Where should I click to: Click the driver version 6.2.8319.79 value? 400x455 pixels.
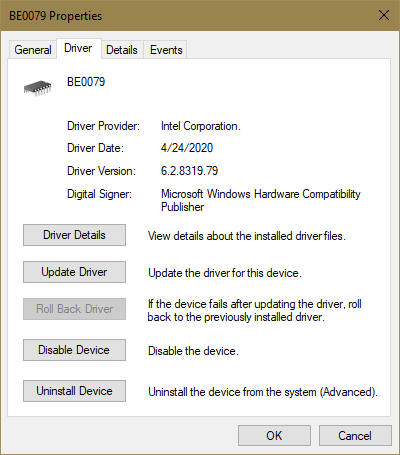pyautogui.click(x=189, y=171)
